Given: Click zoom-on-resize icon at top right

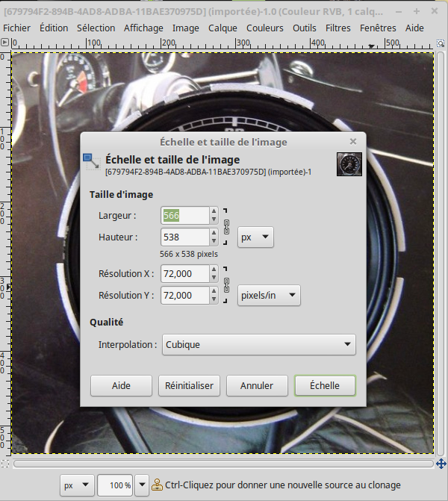Looking at the screenshot, I should (x=441, y=43).
